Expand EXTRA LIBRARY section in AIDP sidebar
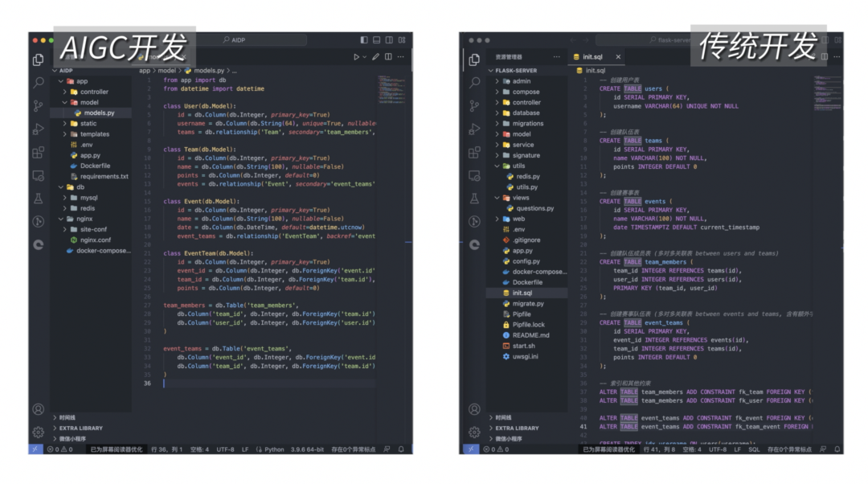The image size is (868, 484). tap(80, 428)
